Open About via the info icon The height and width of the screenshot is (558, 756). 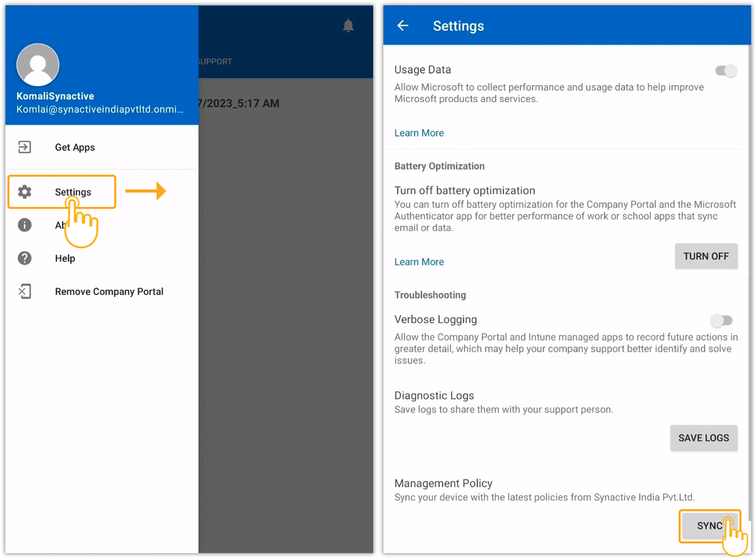click(x=25, y=225)
